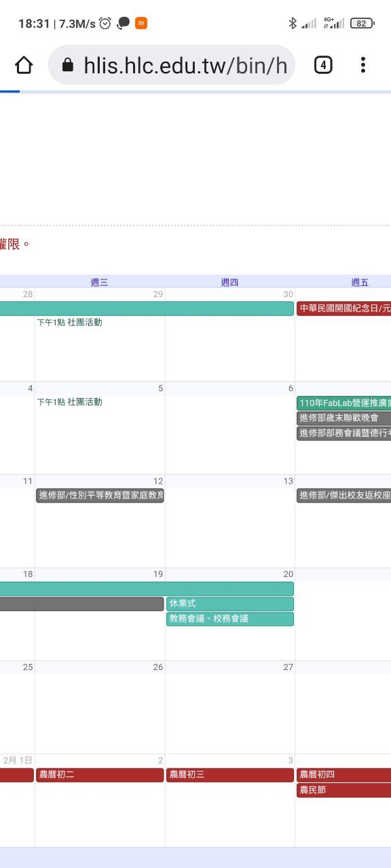Select date 30 in the calendar
Image resolution: width=391 pixels, height=868 pixels.
coord(288,294)
